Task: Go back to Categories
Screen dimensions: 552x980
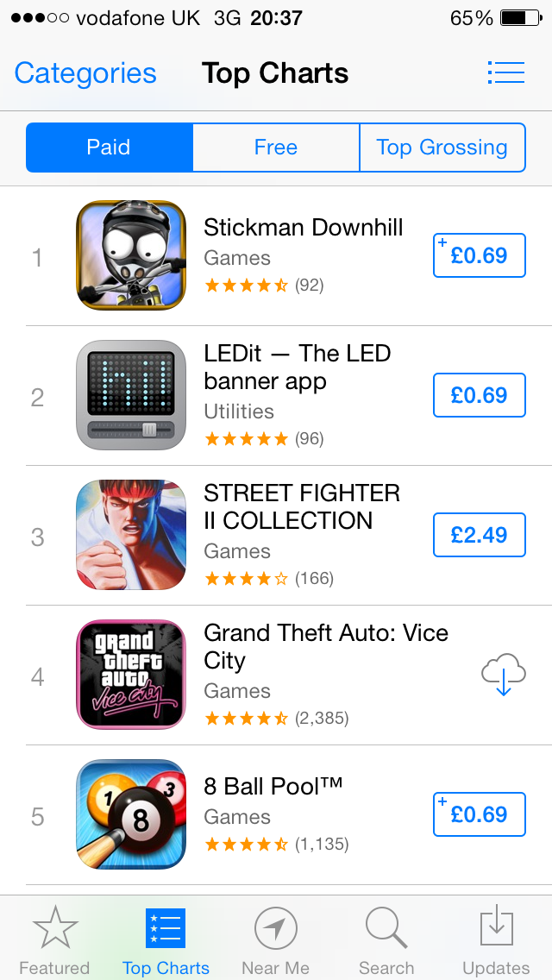Action: pos(85,73)
